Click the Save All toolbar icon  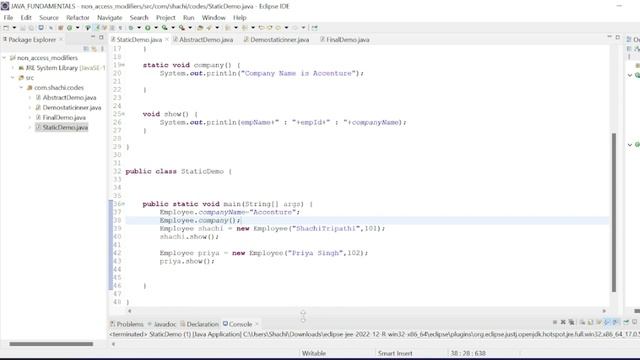click(x=31, y=28)
